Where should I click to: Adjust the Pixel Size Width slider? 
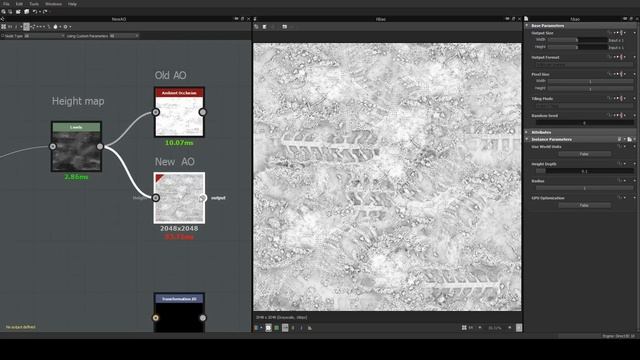[591, 81]
